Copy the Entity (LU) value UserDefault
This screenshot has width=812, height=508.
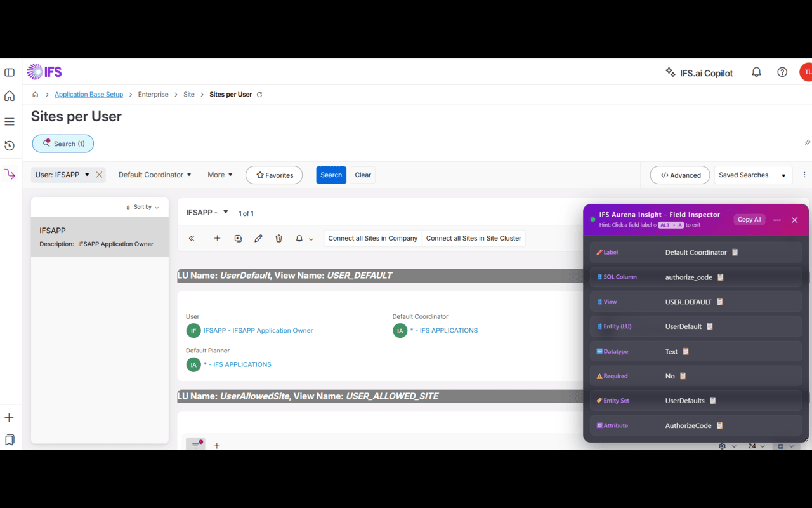pos(710,326)
